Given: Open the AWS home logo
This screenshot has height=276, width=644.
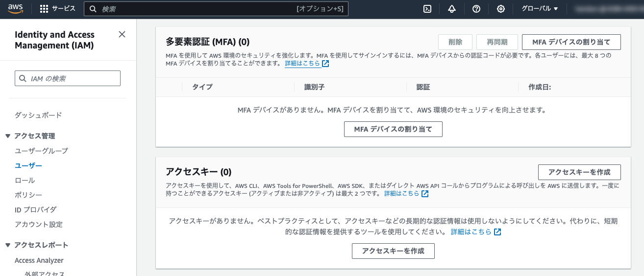Looking at the screenshot, I should pyautogui.click(x=16, y=9).
